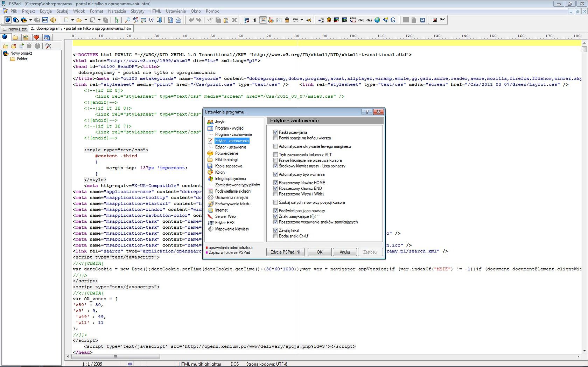Viewport: 588px width, 367px height.
Task: Click the dialog help question mark button
Action: 367,112
